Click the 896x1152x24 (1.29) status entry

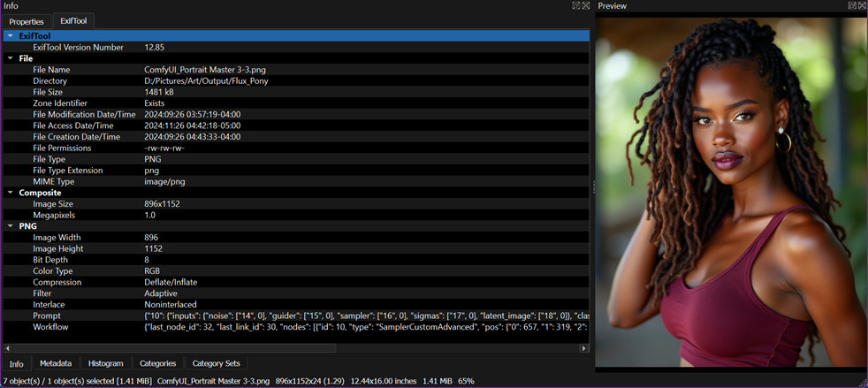coord(310,381)
